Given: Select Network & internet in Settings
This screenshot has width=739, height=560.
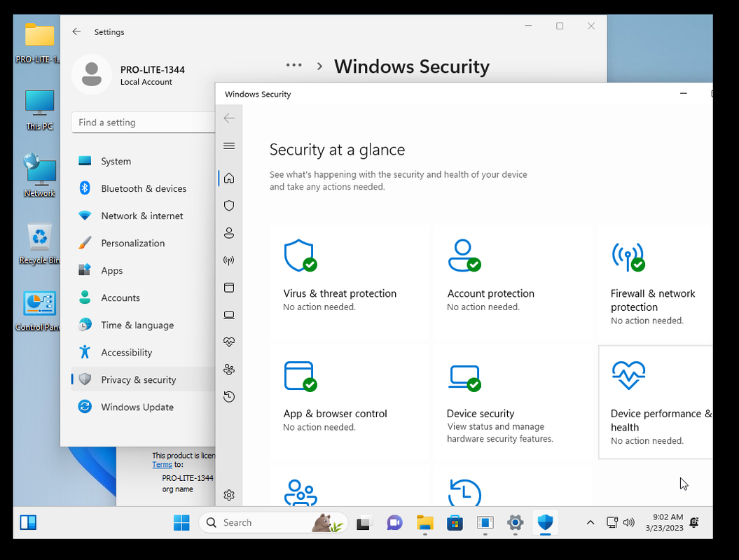Looking at the screenshot, I should (144, 216).
